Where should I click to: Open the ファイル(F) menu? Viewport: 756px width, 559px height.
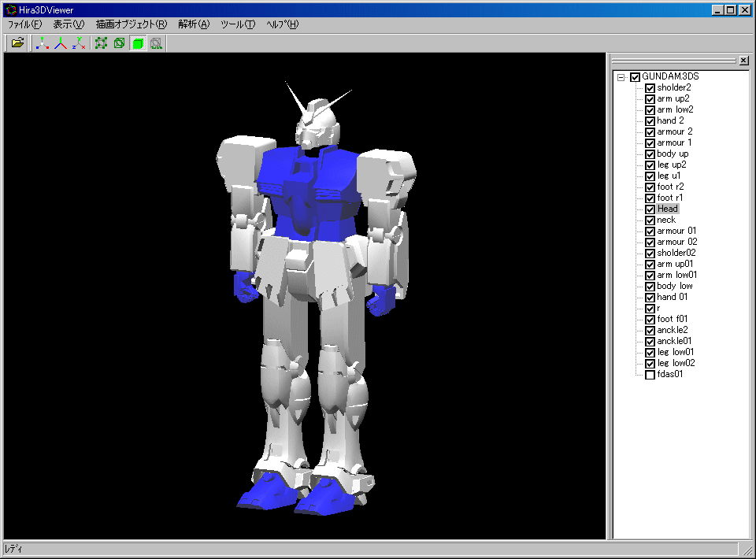click(24, 24)
